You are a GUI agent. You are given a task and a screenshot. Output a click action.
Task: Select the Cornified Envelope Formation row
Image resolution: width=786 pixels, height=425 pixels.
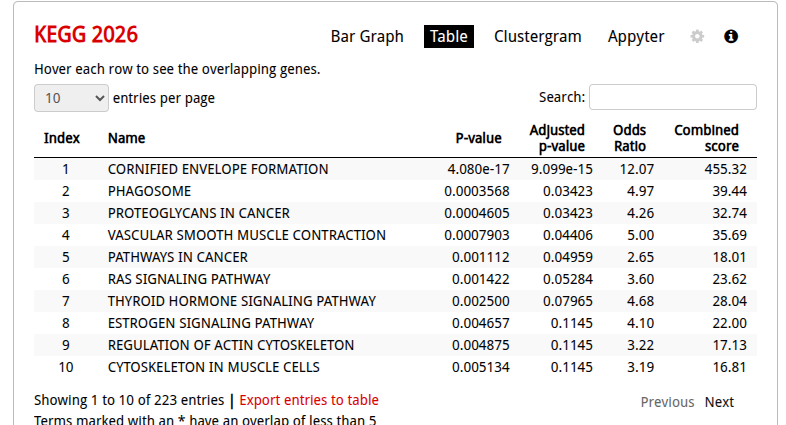(218, 169)
